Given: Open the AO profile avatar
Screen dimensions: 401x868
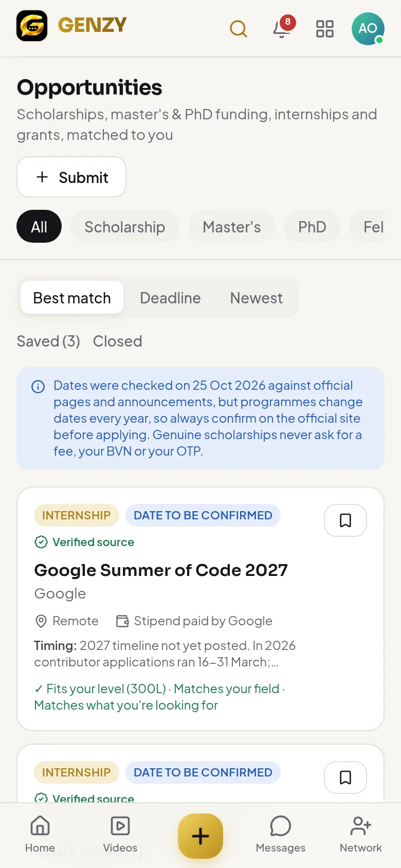Looking at the screenshot, I should pyautogui.click(x=368, y=29).
